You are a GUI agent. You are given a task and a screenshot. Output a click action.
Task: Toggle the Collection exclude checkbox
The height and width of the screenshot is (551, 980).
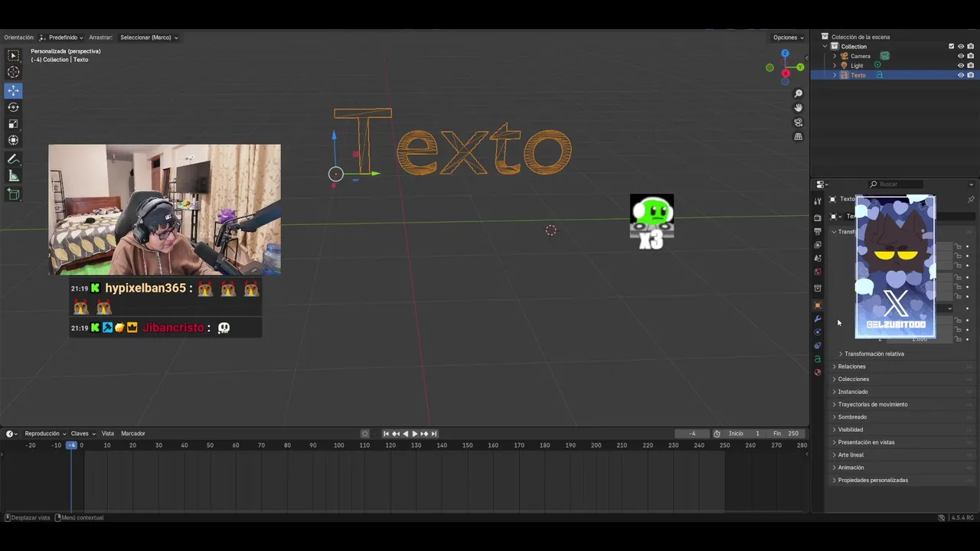(x=952, y=47)
